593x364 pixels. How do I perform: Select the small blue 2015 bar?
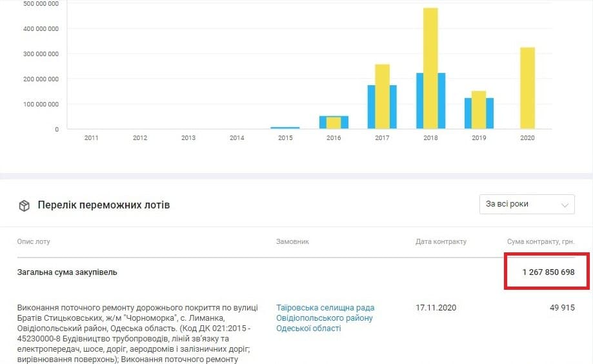click(x=285, y=128)
